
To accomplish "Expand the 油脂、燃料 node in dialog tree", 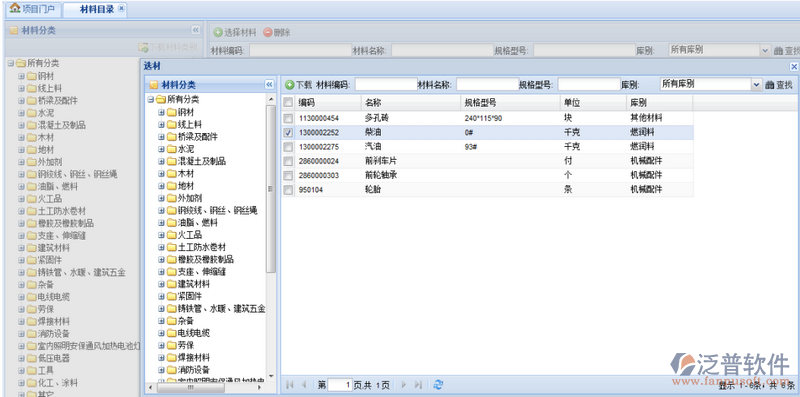I will pos(161,223).
